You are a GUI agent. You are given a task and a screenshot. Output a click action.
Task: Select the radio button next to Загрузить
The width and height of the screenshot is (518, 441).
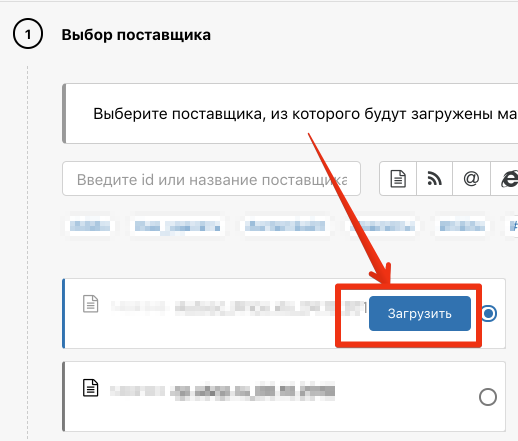click(x=488, y=313)
